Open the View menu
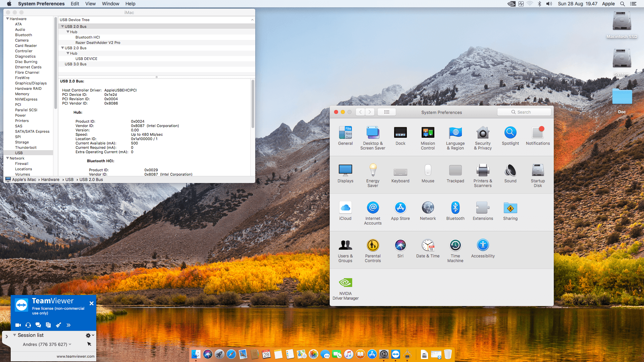 coord(90,4)
